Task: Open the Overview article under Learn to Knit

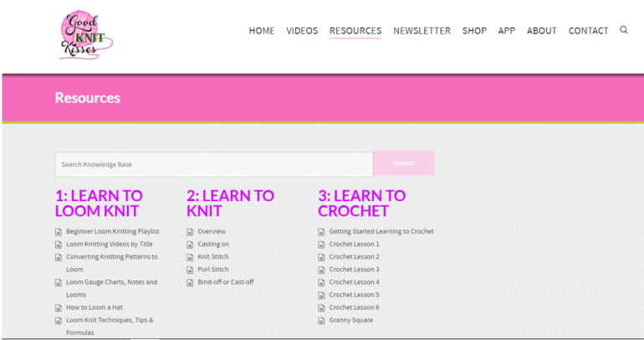Action: coord(212,231)
